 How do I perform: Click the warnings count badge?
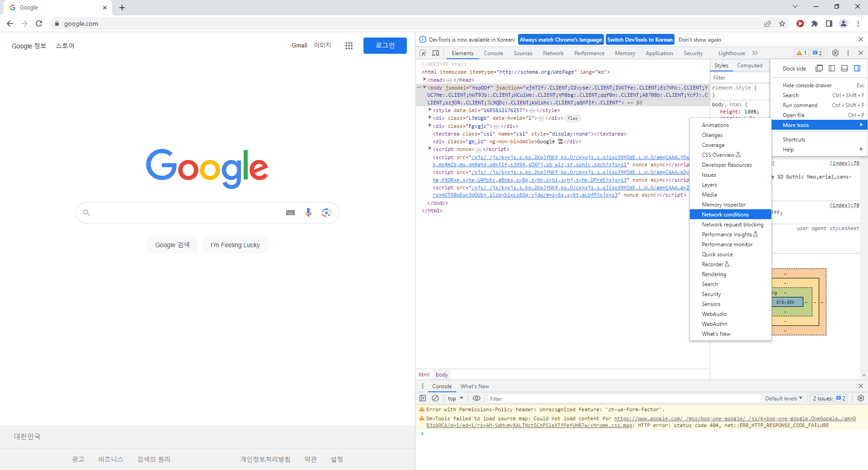click(x=802, y=53)
